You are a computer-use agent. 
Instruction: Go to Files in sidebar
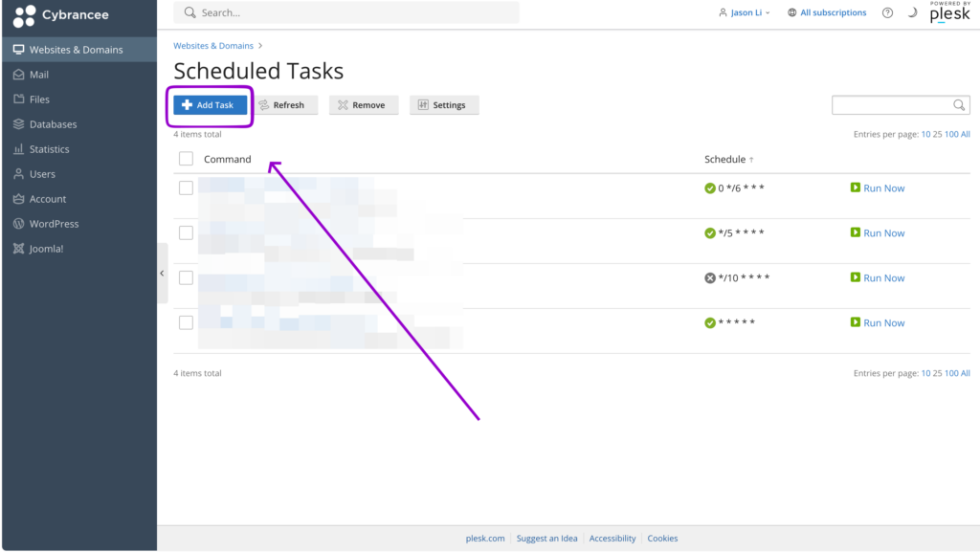79,99
